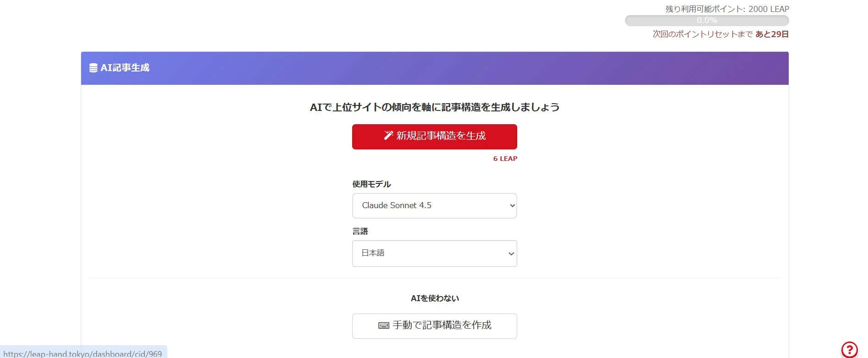Click the database icon beside AI記事生成 title
This screenshot has height=358, width=868.
point(93,67)
